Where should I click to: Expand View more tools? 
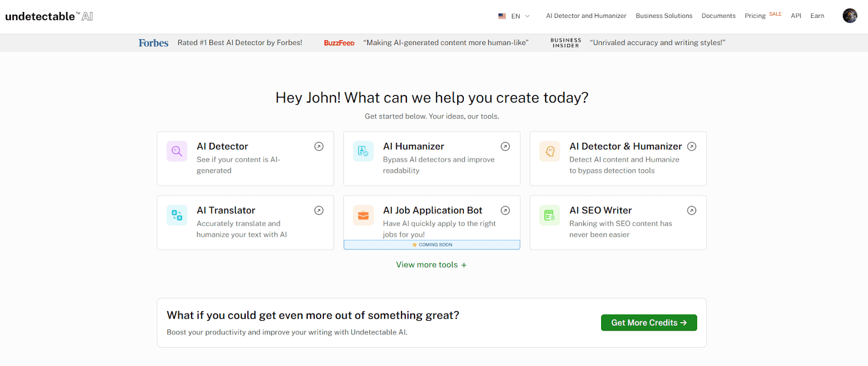(431, 265)
